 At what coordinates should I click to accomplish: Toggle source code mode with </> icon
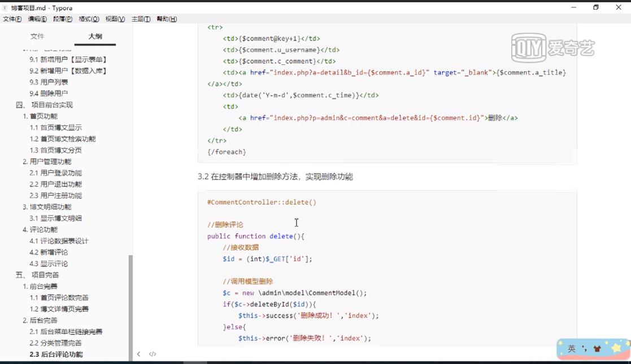151,354
